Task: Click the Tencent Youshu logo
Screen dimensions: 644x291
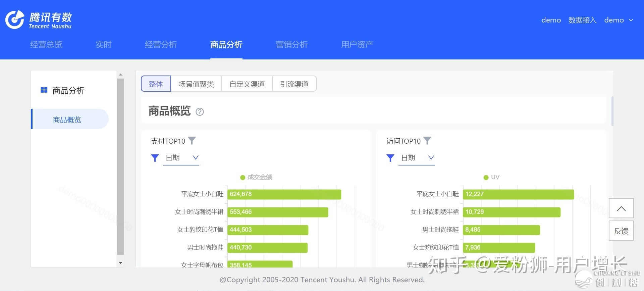Action: tap(39, 20)
